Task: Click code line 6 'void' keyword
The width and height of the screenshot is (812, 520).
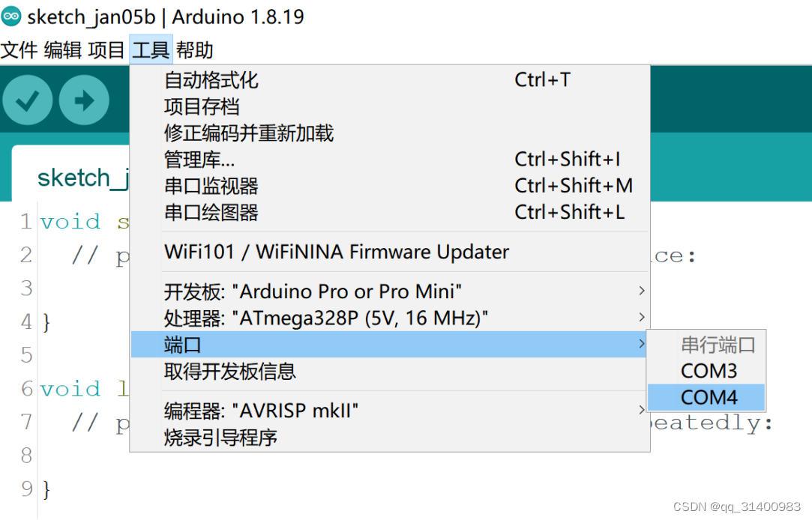Action: click(x=70, y=389)
